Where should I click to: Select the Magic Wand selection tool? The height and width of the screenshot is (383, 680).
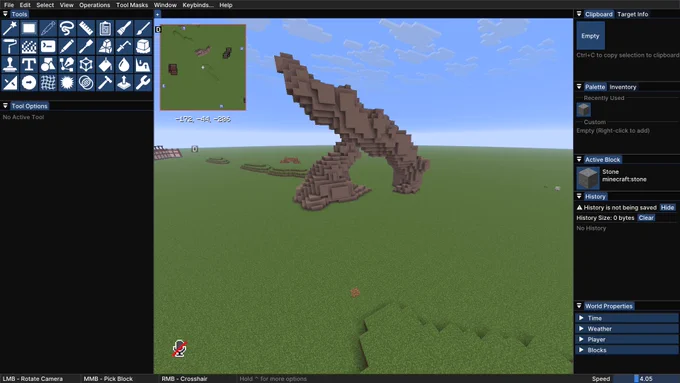pyautogui.click(x=10, y=29)
